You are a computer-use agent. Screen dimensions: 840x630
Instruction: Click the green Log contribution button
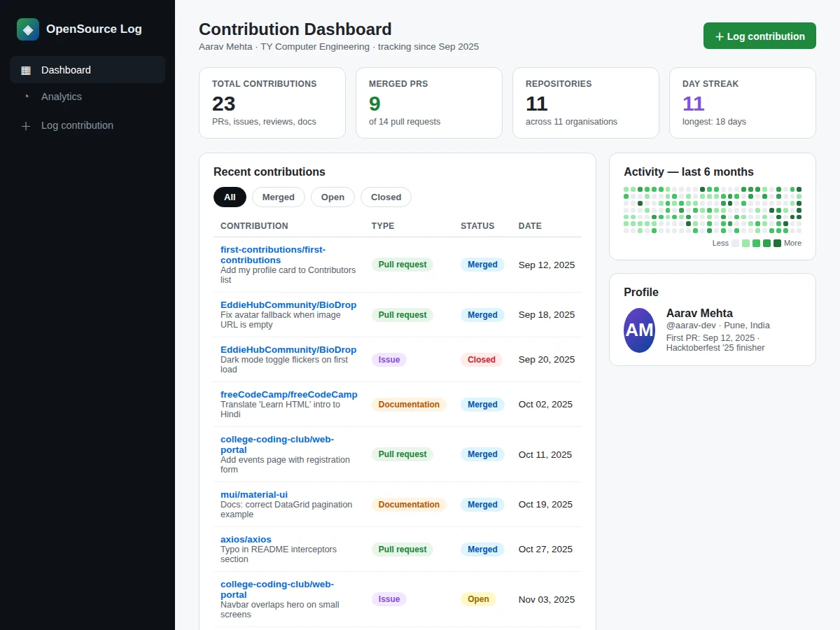759,36
